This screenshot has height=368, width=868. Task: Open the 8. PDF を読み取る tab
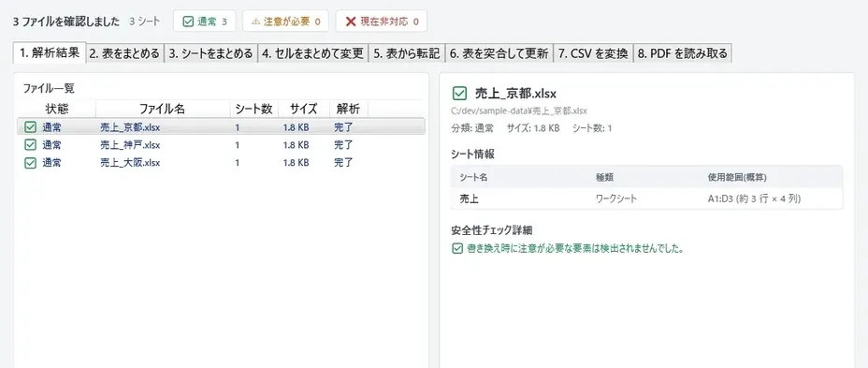[683, 53]
